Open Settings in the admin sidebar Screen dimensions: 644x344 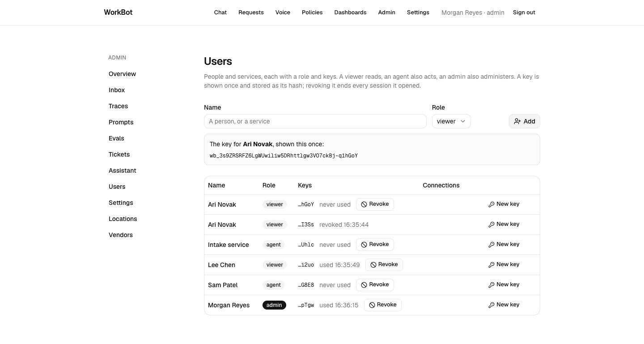click(x=121, y=203)
